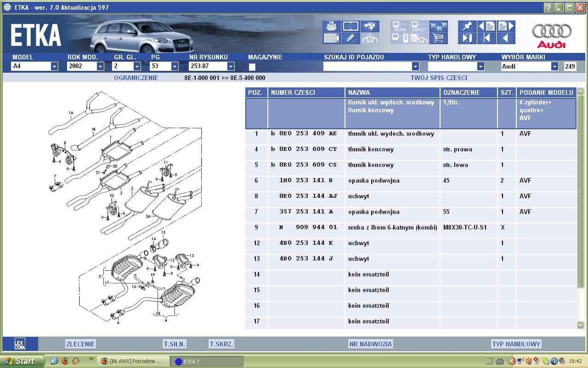Click the T.SKRZ. button
This screenshot has width=588, height=368.
(221, 344)
